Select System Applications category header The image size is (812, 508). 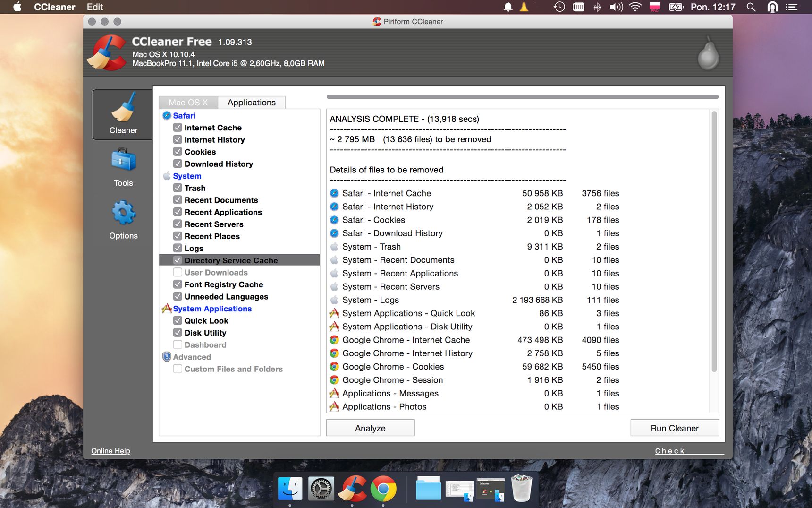(x=212, y=309)
